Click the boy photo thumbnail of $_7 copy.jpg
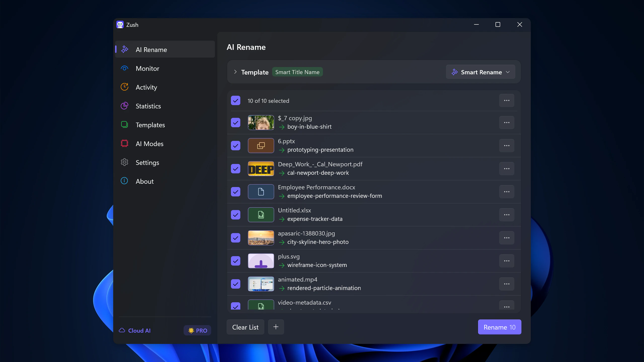 [x=261, y=123]
